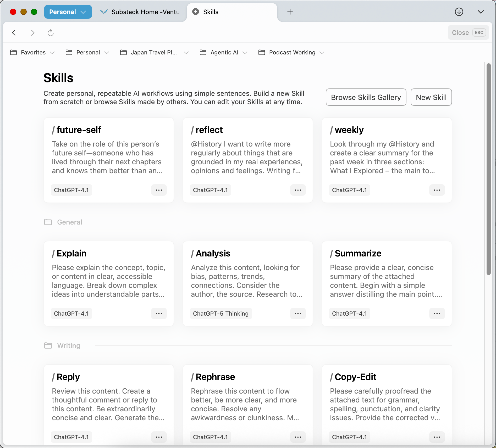Open the Personal space dropdown
Viewport: 496px width, 448px height.
[68, 12]
